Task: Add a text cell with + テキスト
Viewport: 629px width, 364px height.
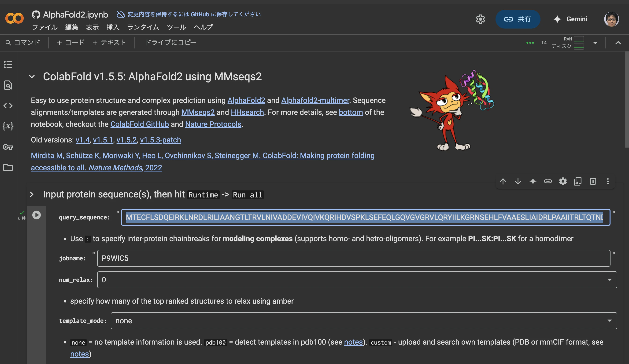Action: (109, 42)
